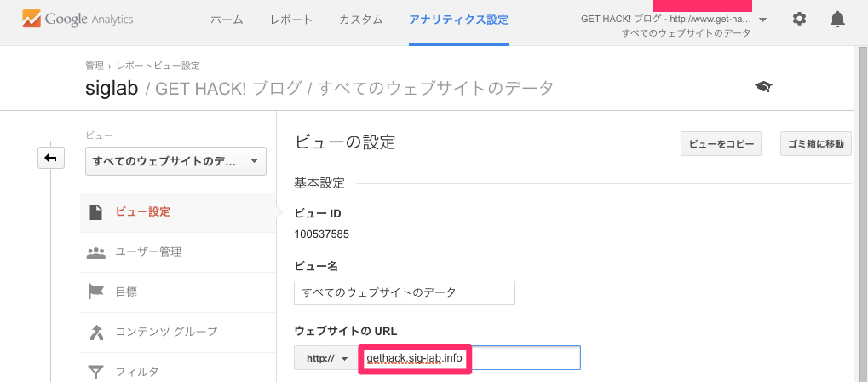The height and width of the screenshot is (382, 868).
Task: Open the notifications bell icon
Action: pos(837,20)
